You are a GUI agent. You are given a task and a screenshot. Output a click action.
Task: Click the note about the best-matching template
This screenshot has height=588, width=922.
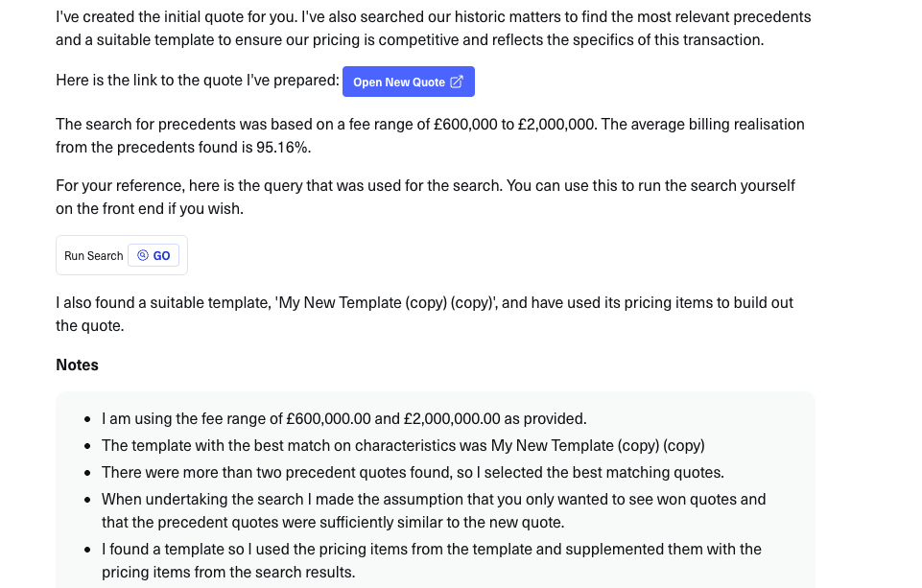click(403, 445)
